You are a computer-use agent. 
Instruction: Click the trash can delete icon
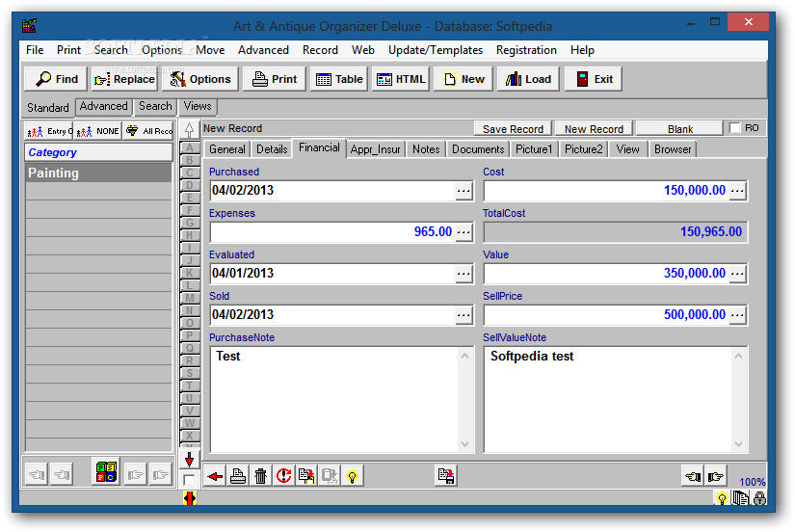coord(260,476)
